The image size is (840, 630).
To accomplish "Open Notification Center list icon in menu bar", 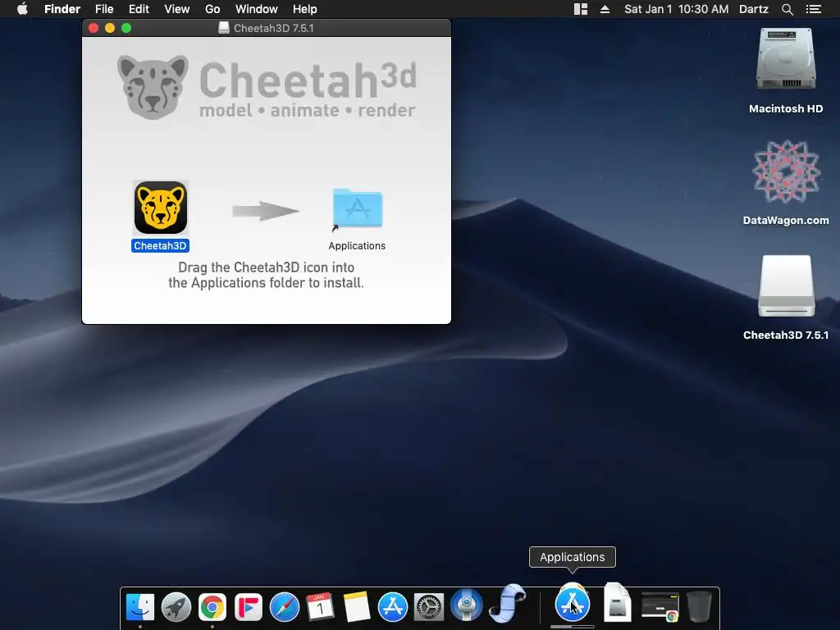I will 813,9.
